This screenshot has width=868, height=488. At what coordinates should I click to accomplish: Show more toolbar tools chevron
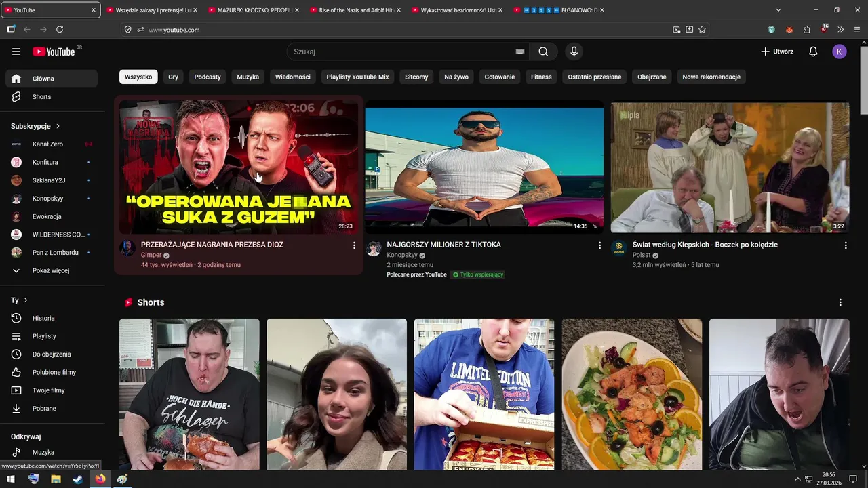tap(841, 29)
